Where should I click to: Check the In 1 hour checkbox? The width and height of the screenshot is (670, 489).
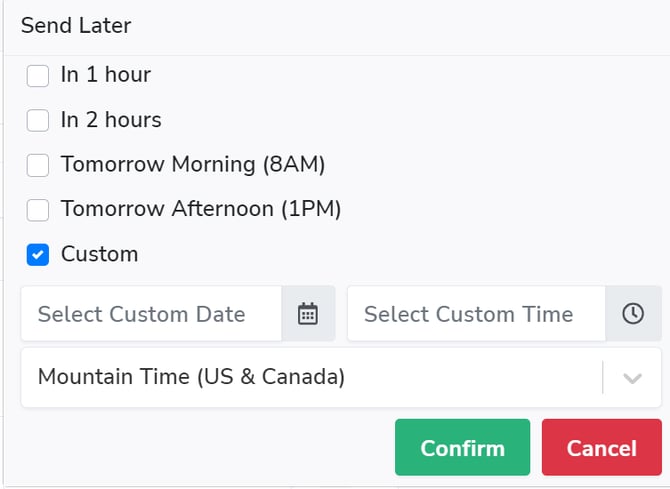[x=38, y=75]
